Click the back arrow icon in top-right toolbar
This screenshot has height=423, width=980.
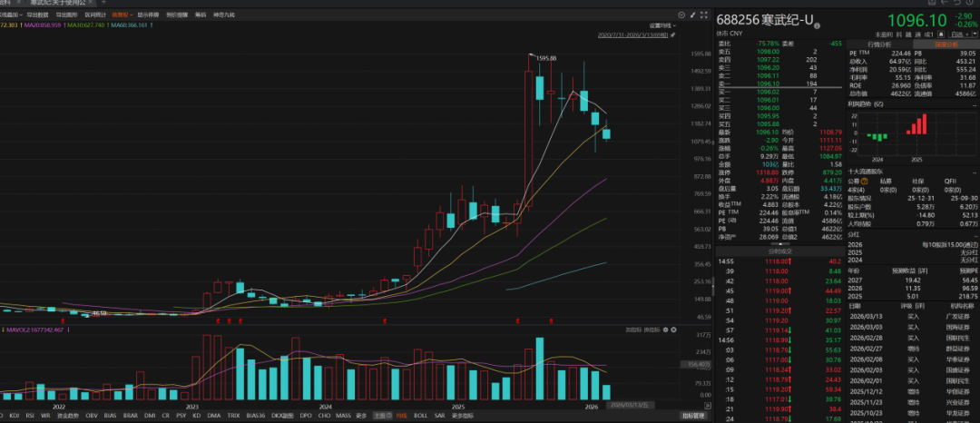(945, 3)
